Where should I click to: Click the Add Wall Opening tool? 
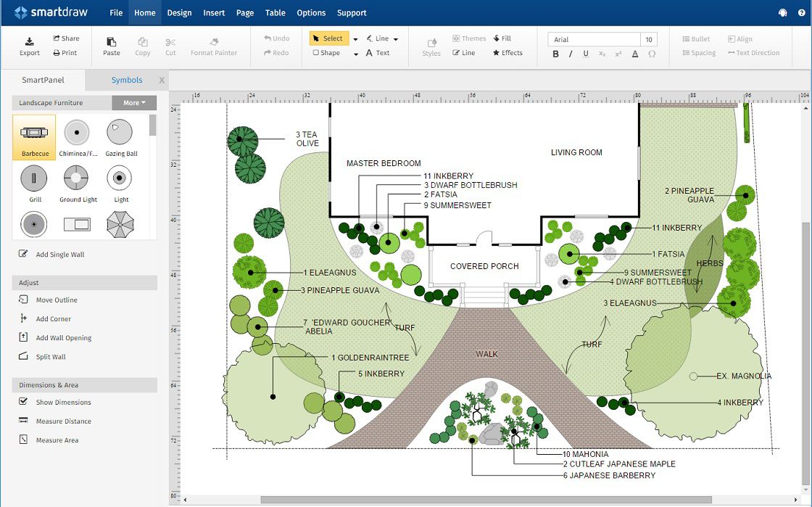click(x=63, y=338)
